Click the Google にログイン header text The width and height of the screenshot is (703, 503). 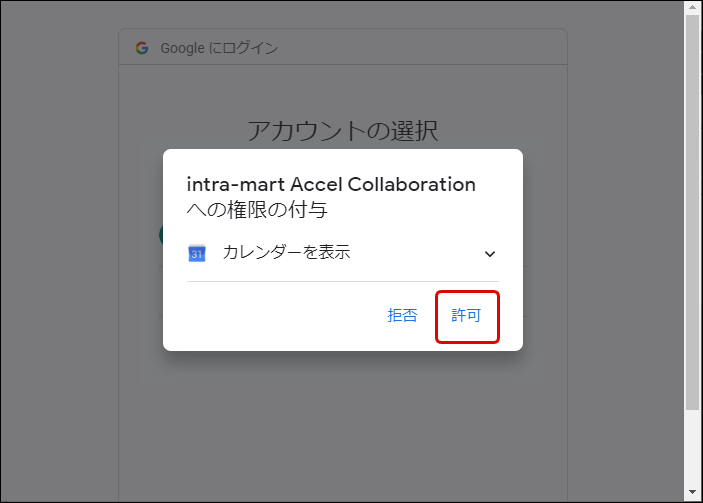click(219, 48)
